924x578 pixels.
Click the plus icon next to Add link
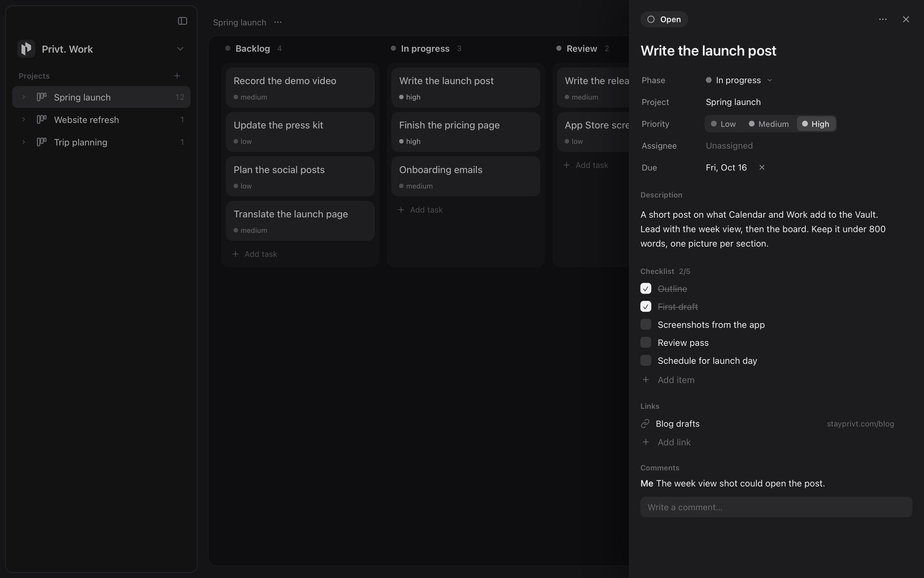(x=646, y=442)
